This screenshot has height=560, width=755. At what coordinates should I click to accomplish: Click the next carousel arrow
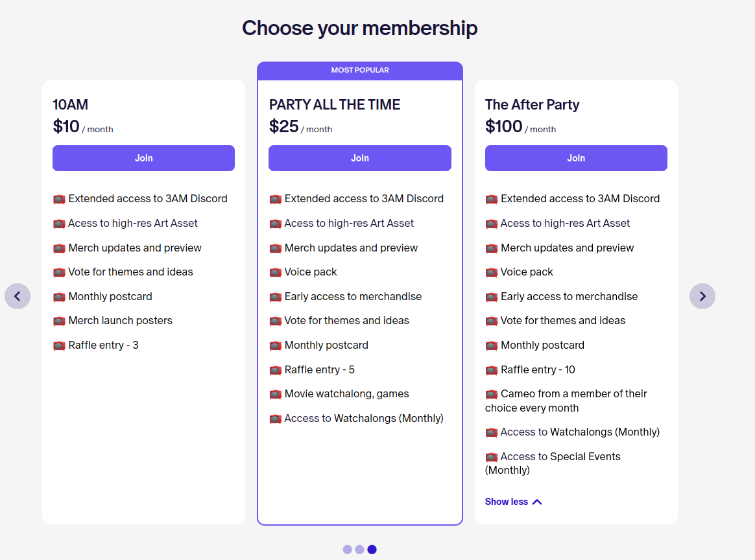click(x=702, y=296)
